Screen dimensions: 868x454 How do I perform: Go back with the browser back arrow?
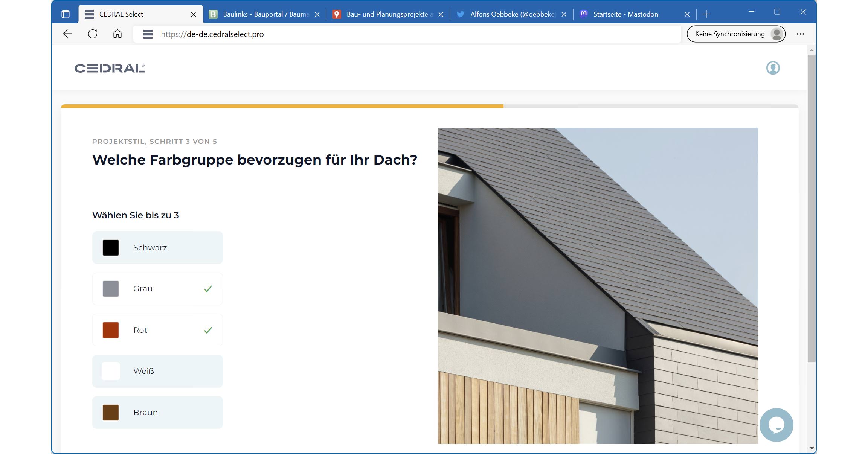[68, 34]
